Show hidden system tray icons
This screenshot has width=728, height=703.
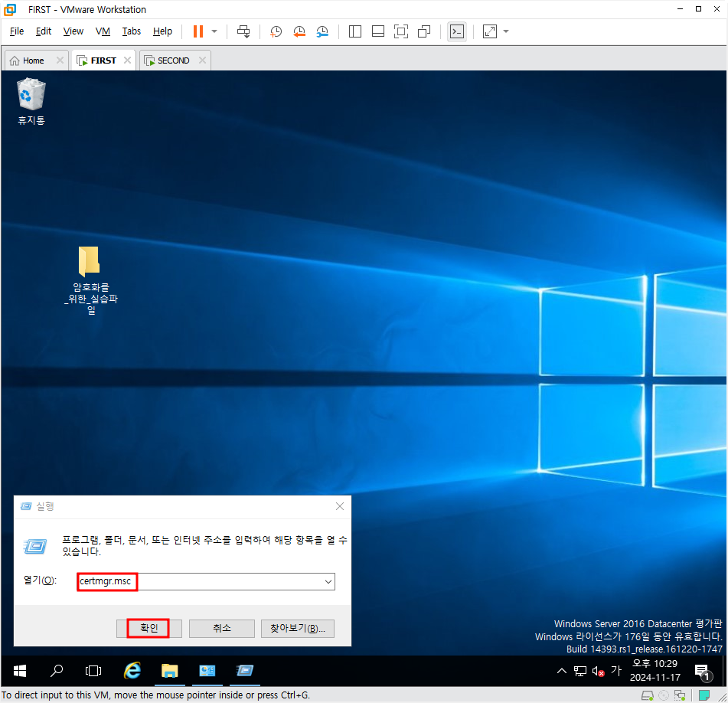562,671
